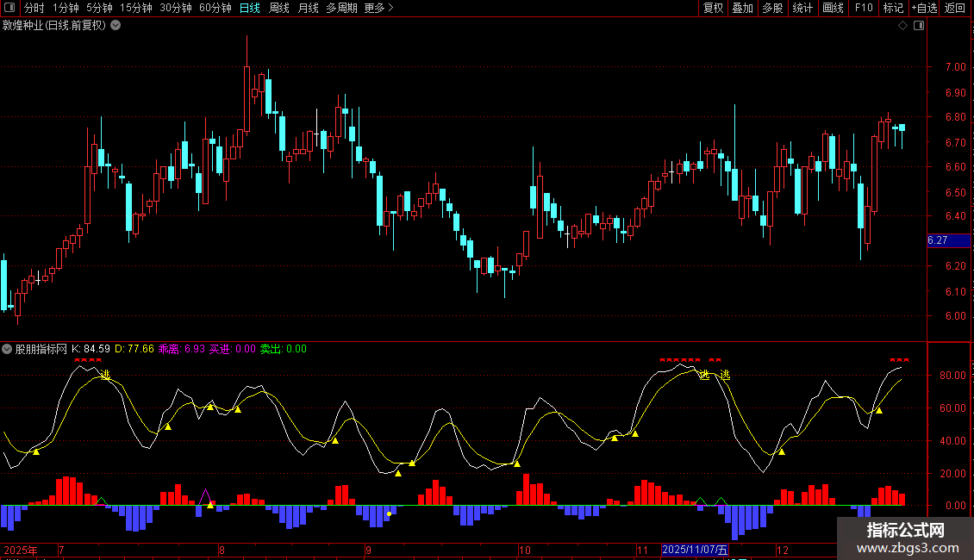Open F10 company information

pos(864,8)
